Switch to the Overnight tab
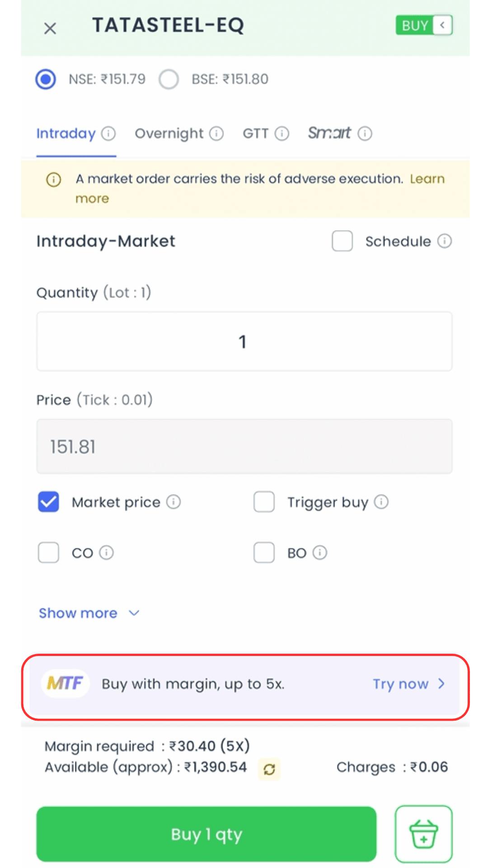488x868 pixels. pos(169,133)
